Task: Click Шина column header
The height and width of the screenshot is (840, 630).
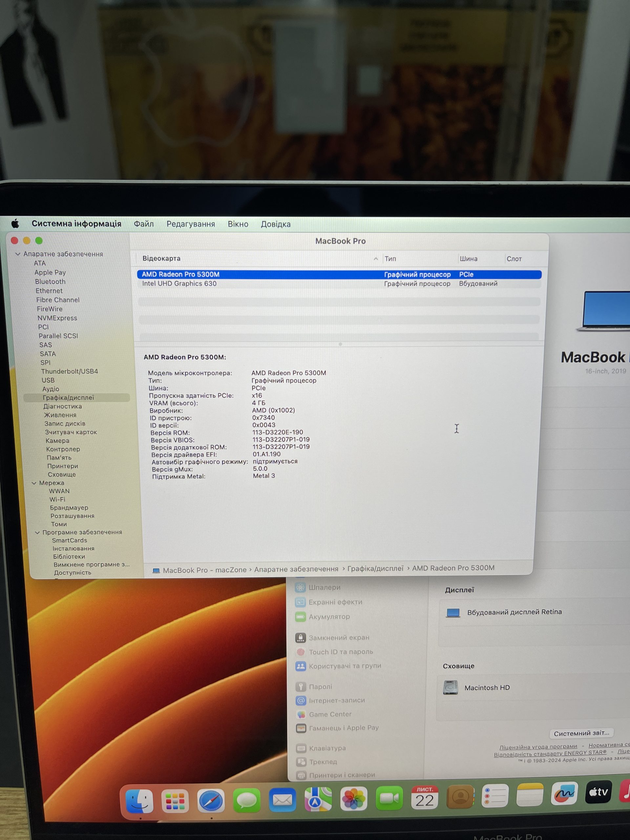Action: coord(468,259)
